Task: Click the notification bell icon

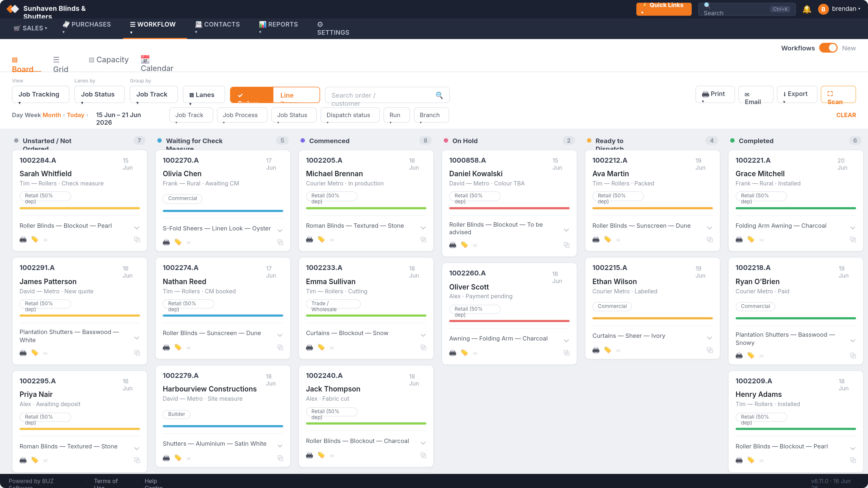Action: (807, 9)
